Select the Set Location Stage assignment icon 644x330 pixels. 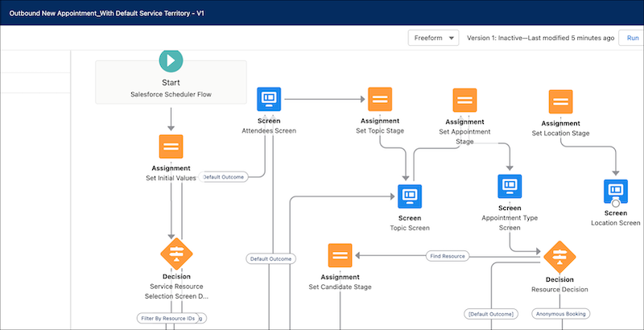[561, 101]
